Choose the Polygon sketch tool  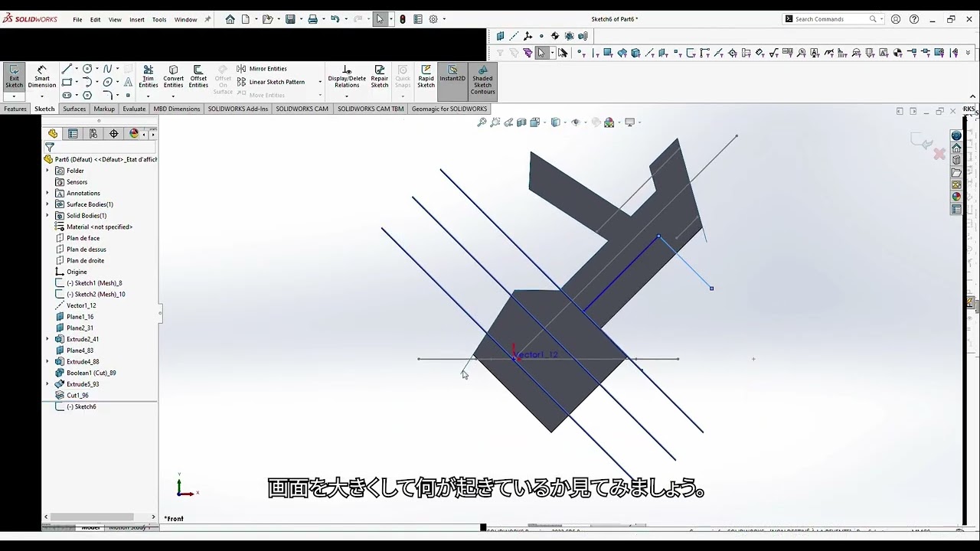(x=87, y=95)
